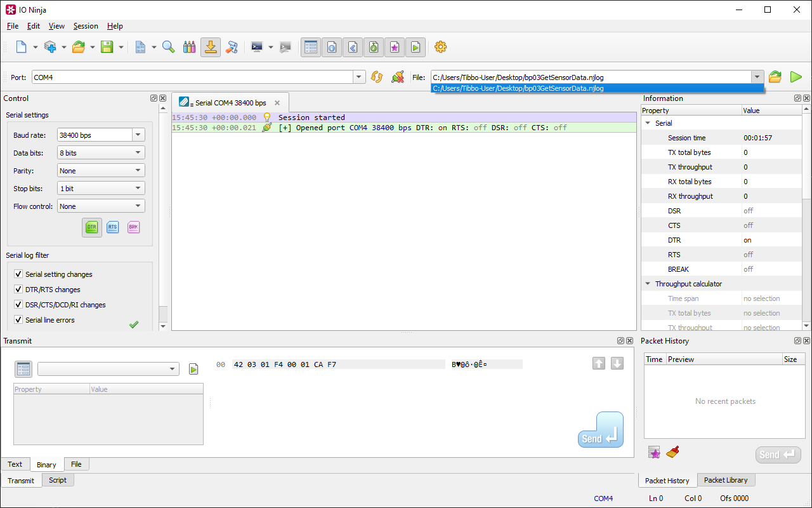Click the previous packet up arrow button

[x=599, y=363]
